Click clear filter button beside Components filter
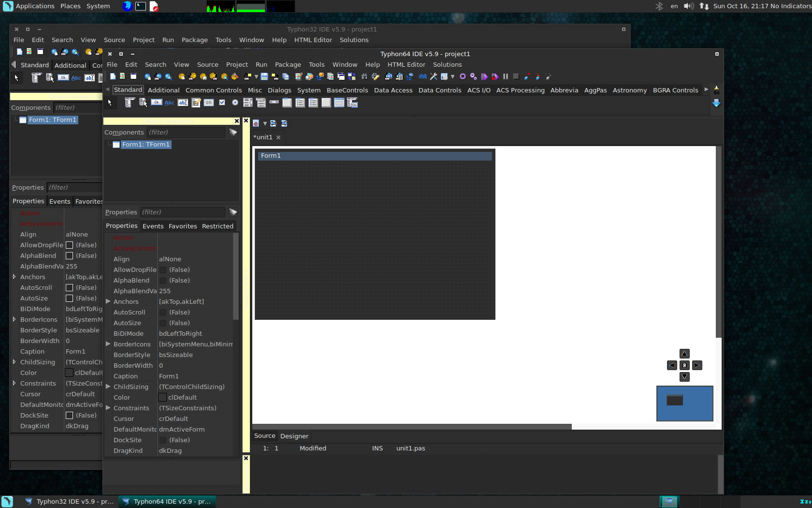This screenshot has height=508, width=812. (x=233, y=132)
